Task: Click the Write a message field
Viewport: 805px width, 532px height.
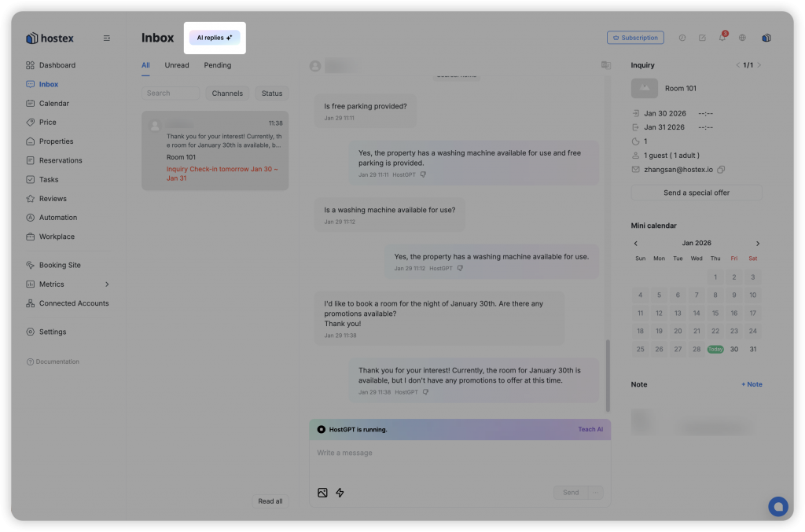Action: (460, 453)
